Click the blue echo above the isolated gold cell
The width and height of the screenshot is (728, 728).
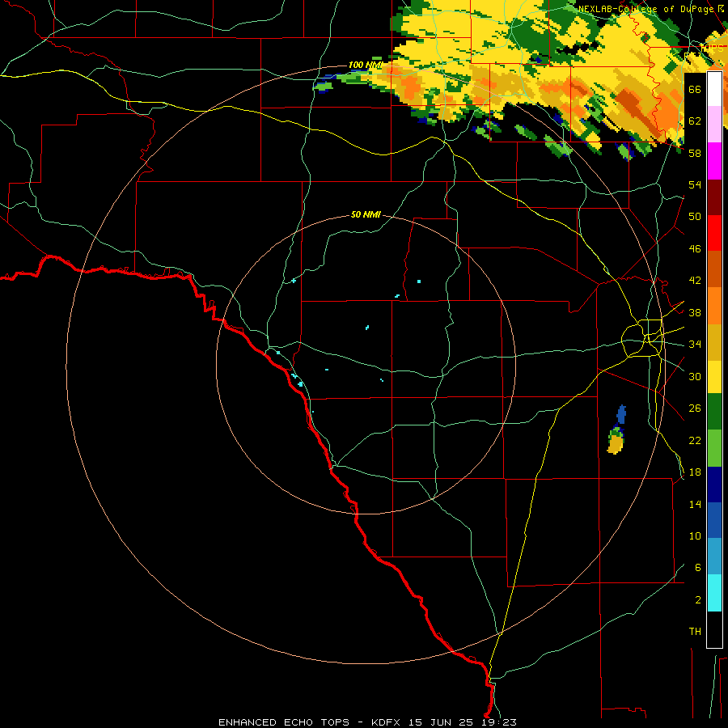621,414
